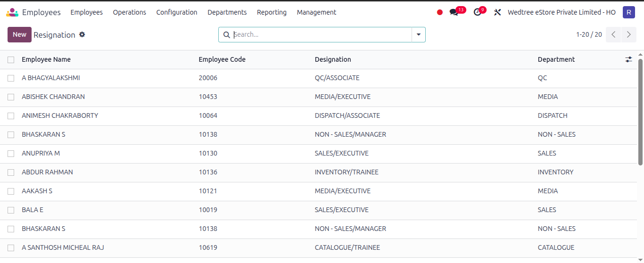Viewport: 644px width, 263px height.
Task: Sort by Employee Code column header
Action: (222, 59)
